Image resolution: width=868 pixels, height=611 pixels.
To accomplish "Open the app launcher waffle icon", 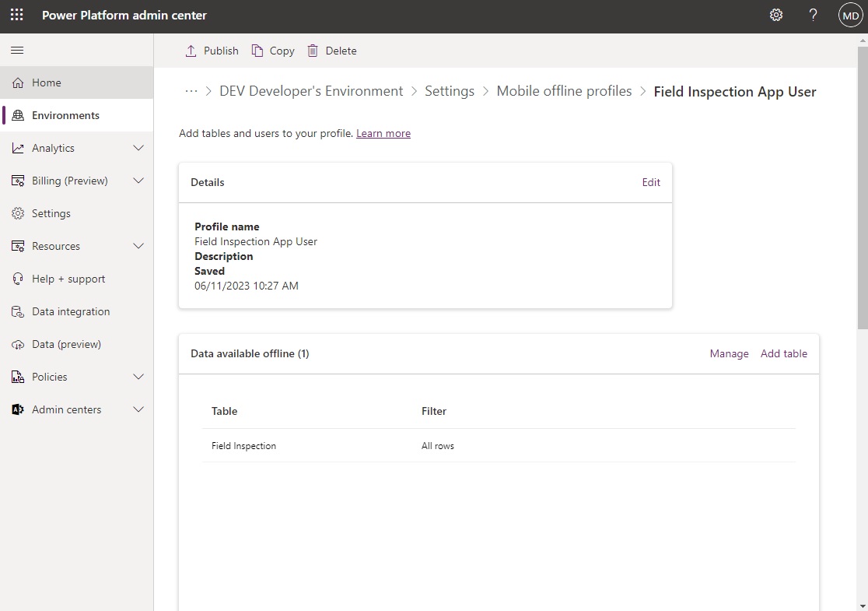I will 16,15.
